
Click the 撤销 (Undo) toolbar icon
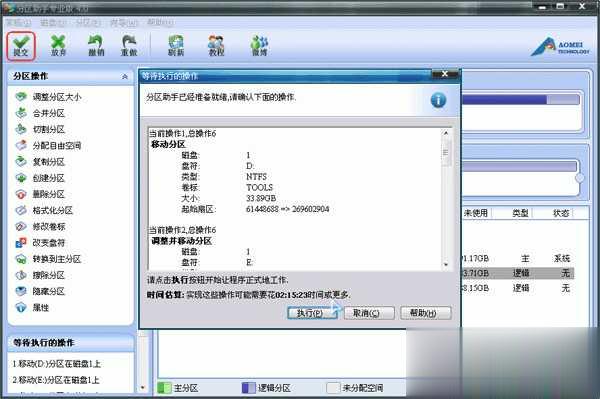(x=96, y=46)
